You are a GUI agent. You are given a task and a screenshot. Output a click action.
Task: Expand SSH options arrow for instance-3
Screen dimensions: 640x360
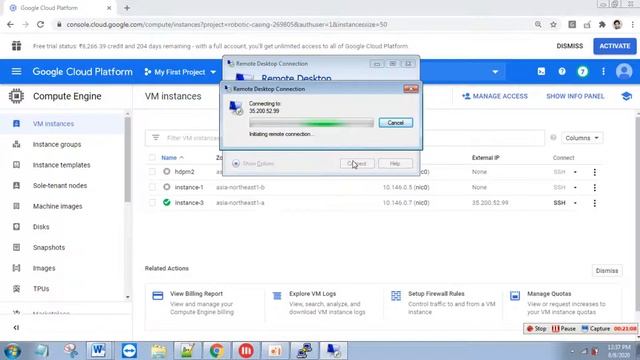[575, 203]
